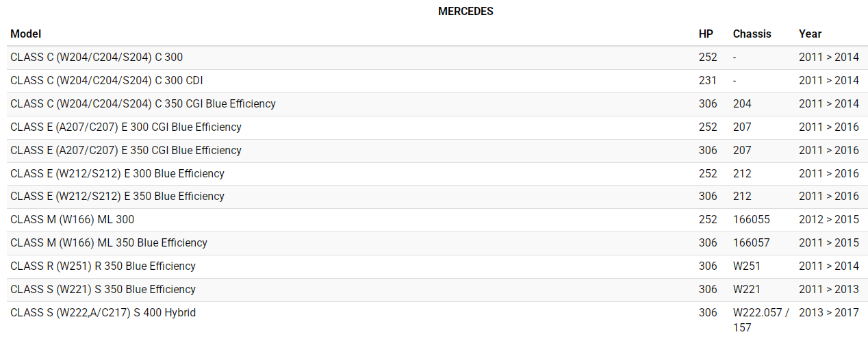Image resolution: width=868 pixels, height=339 pixels.
Task: Select the CLASS M ML 300 row
Action: (x=73, y=220)
